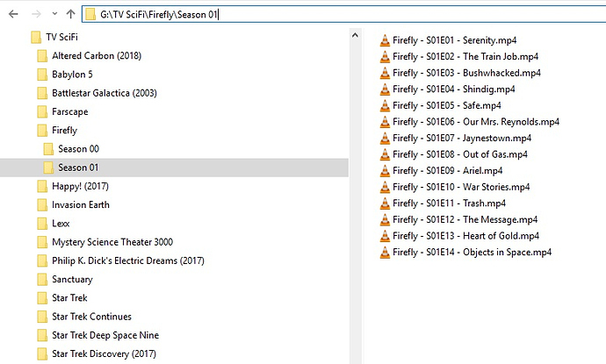Click the folder icon in address bar
The width and height of the screenshot is (606, 364).
coord(90,14)
